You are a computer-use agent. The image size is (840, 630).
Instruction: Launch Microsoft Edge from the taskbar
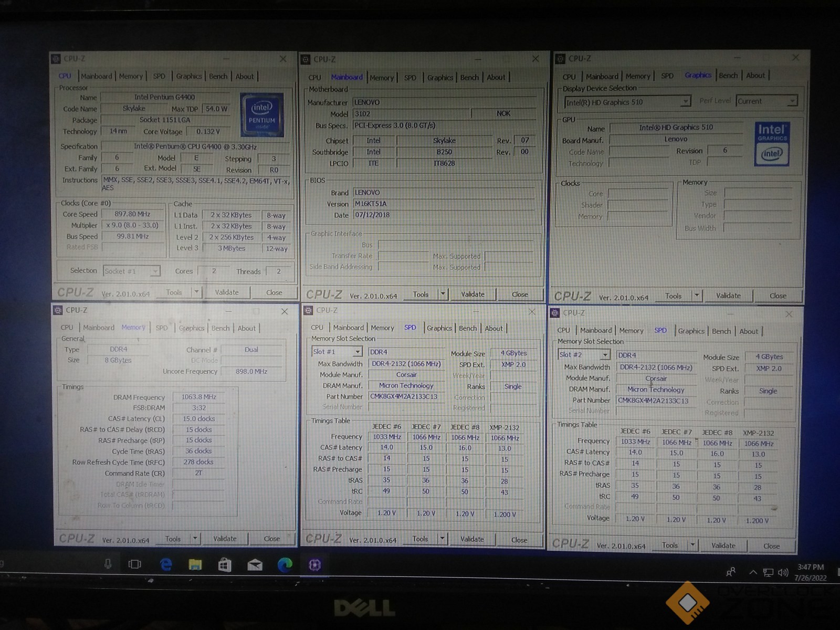[x=285, y=565]
